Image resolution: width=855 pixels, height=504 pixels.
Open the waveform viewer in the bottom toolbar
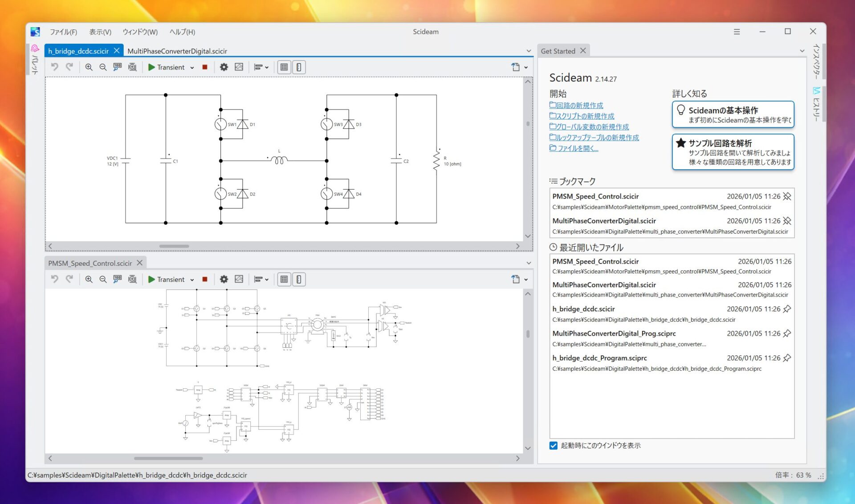(x=239, y=280)
